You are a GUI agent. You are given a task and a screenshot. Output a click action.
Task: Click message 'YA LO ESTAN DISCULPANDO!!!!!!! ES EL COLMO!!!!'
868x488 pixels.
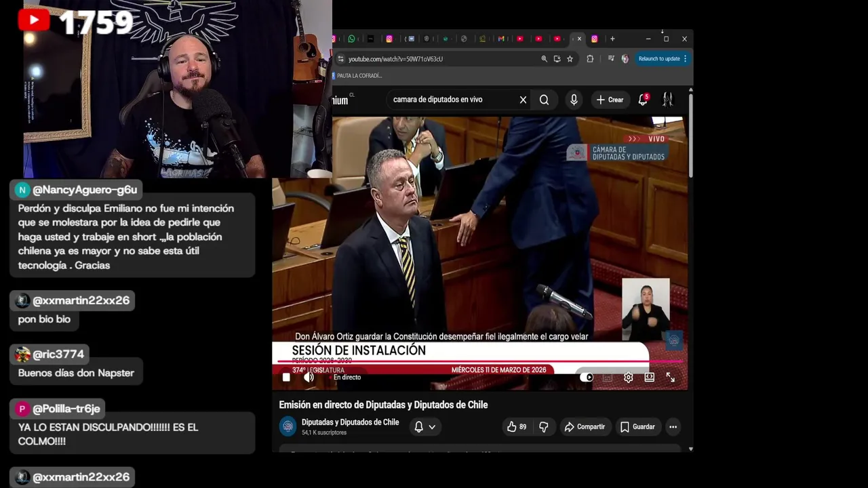click(108, 434)
